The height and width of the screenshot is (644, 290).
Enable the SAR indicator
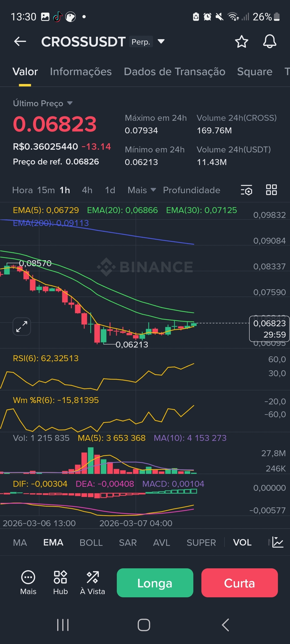click(x=128, y=543)
